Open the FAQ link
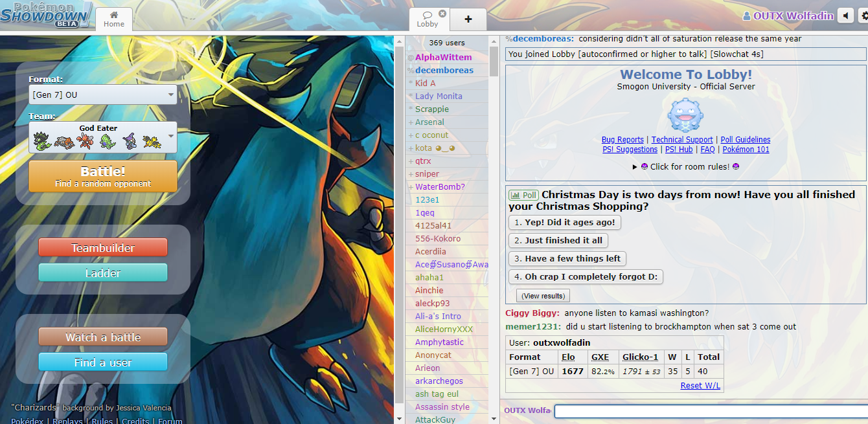This screenshot has height=424, width=868. 707,150
